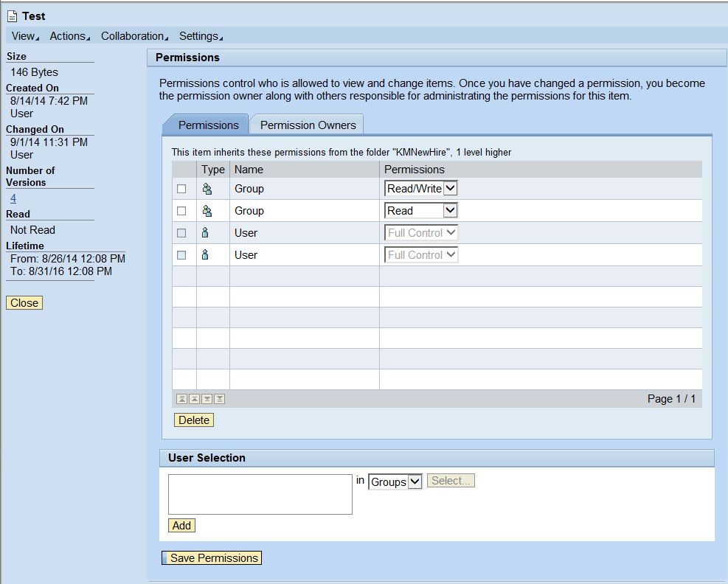The width and height of the screenshot is (728, 584).
Task: Go to last page in table
Action: coord(220,399)
